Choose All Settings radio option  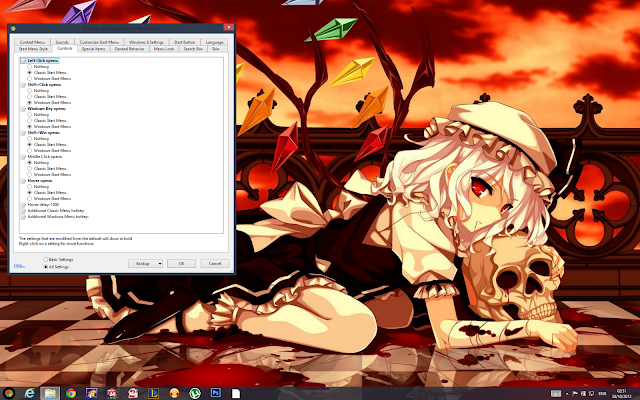click(x=46, y=267)
